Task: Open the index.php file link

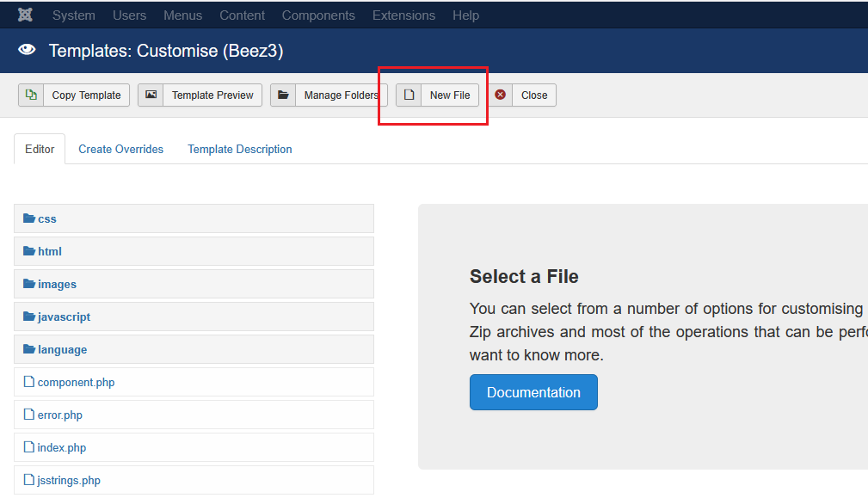Action: pos(61,447)
